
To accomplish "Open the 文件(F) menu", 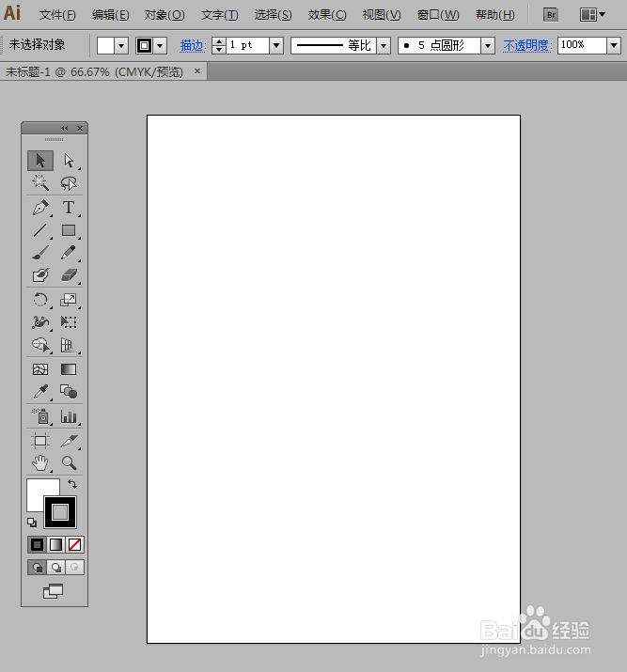I will click(x=57, y=15).
